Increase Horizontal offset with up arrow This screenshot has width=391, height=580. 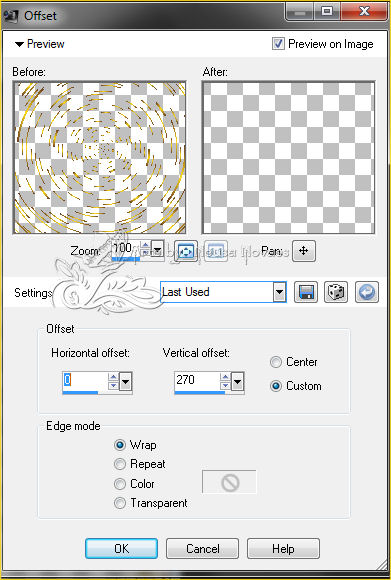tap(113, 377)
